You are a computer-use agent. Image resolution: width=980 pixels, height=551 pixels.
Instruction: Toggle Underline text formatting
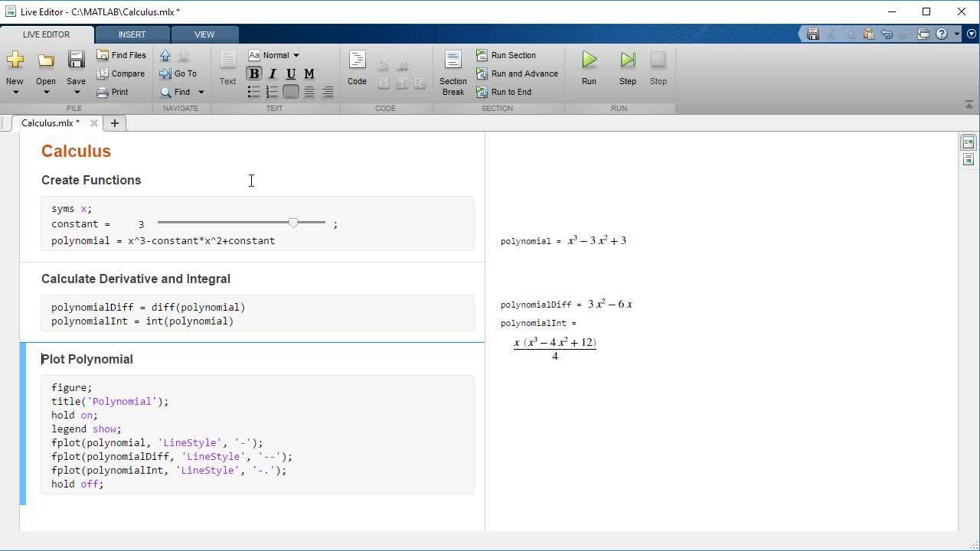click(290, 73)
